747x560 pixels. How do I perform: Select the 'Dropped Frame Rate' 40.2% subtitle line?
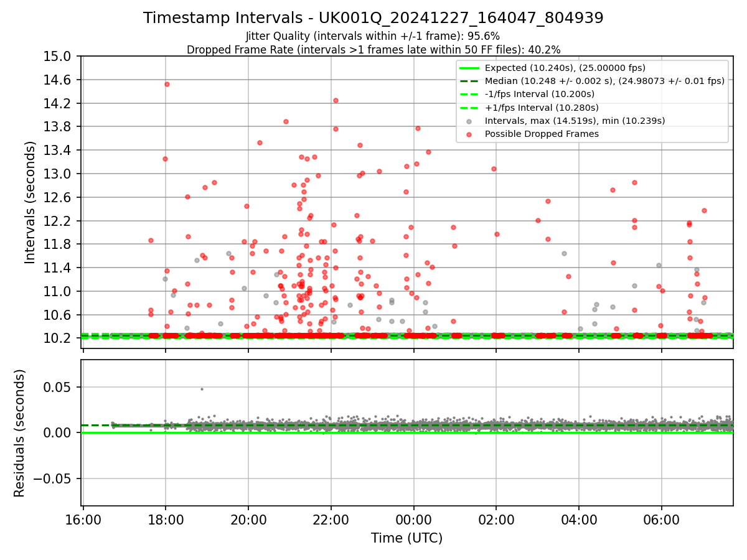pyautogui.click(x=374, y=50)
